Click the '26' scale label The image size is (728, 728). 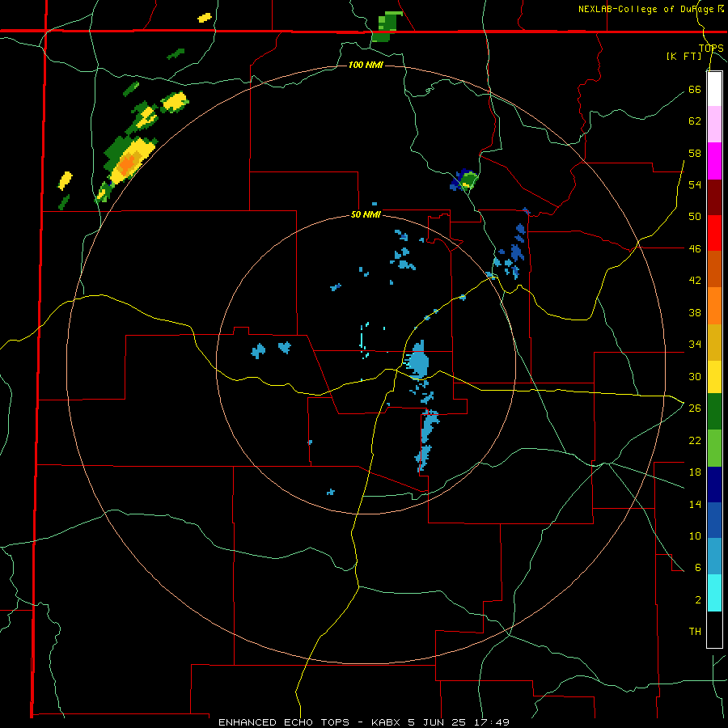695,408
